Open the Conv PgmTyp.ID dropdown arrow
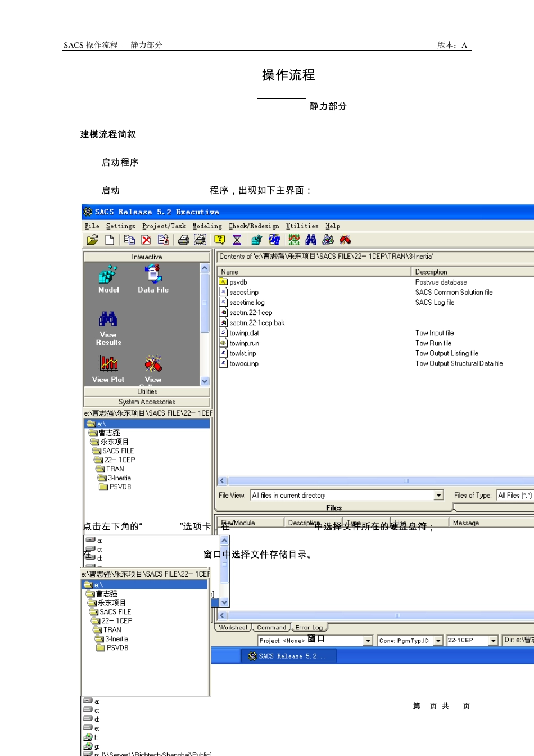The height and width of the screenshot is (756, 534). click(x=438, y=641)
